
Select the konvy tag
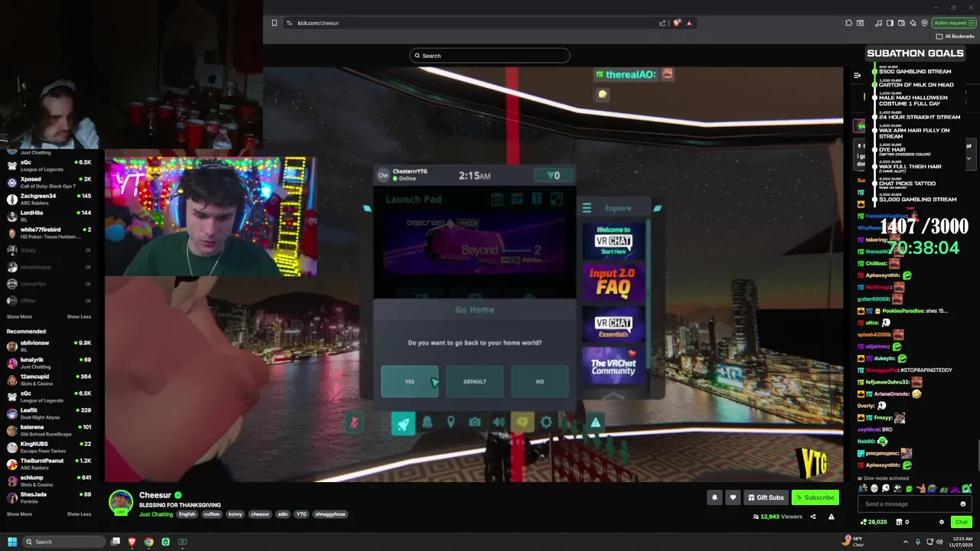[235, 514]
